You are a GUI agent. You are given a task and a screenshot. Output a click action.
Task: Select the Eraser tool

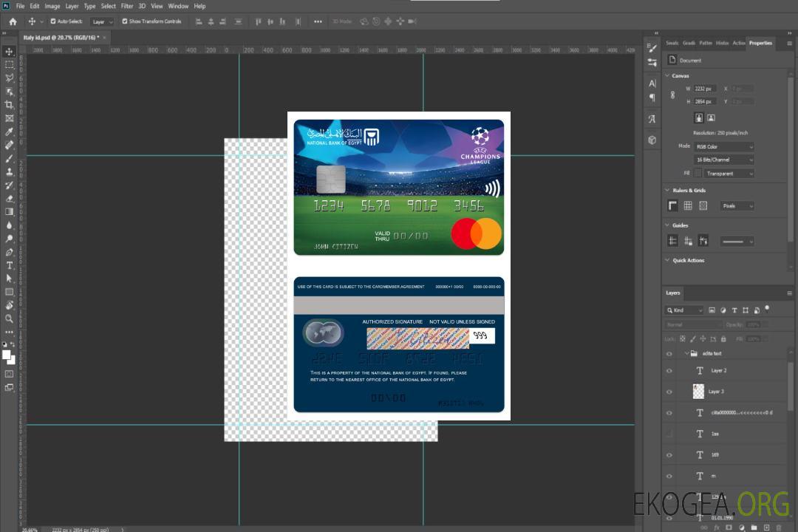pos(9,199)
